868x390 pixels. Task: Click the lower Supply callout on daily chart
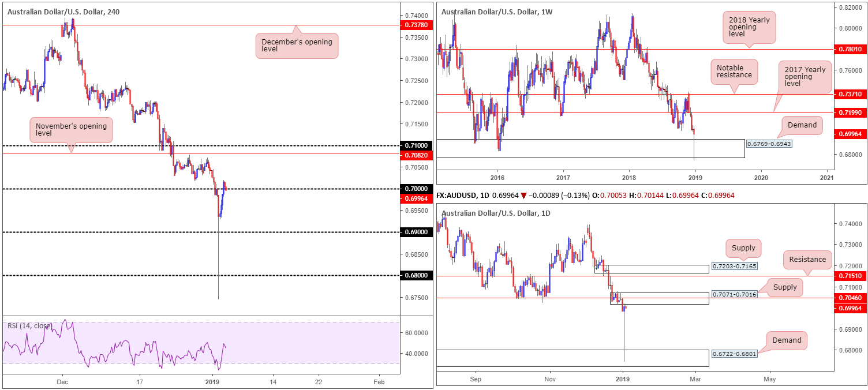click(x=784, y=287)
